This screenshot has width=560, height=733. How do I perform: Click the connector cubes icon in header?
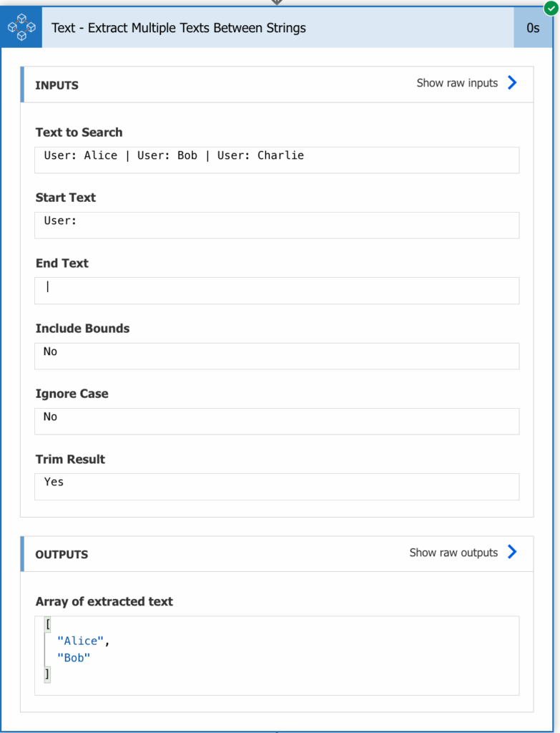(x=21, y=27)
